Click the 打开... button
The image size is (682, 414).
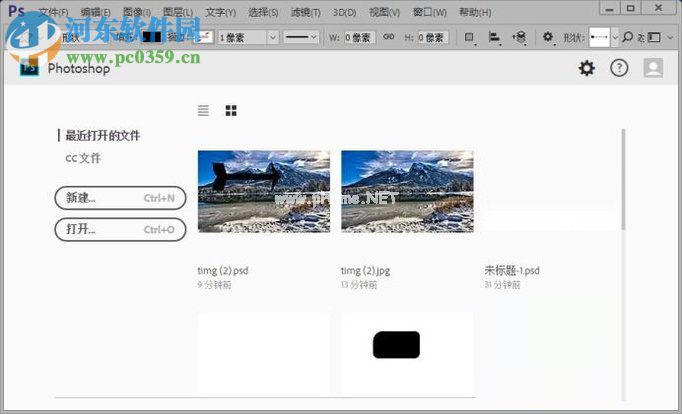pyautogui.click(x=106, y=229)
